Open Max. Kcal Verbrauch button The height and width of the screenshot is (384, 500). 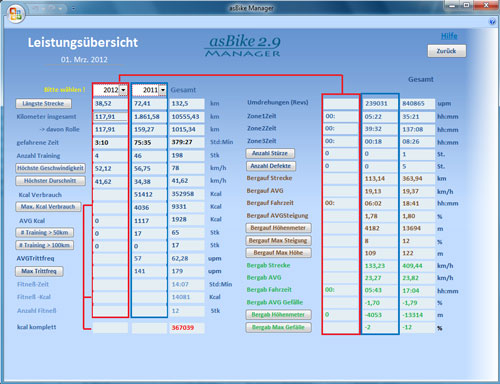pos(48,207)
